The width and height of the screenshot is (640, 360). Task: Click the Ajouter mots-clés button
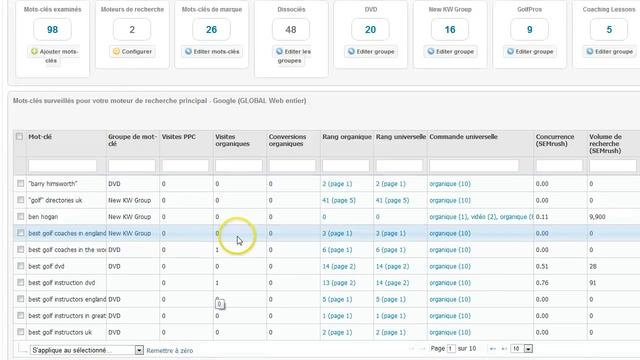[52, 56]
